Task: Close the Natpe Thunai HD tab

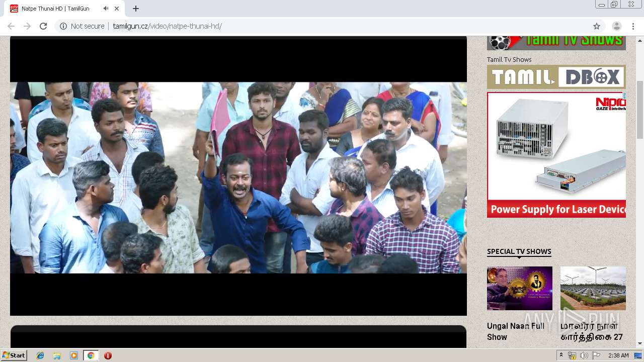Action: 117,9
